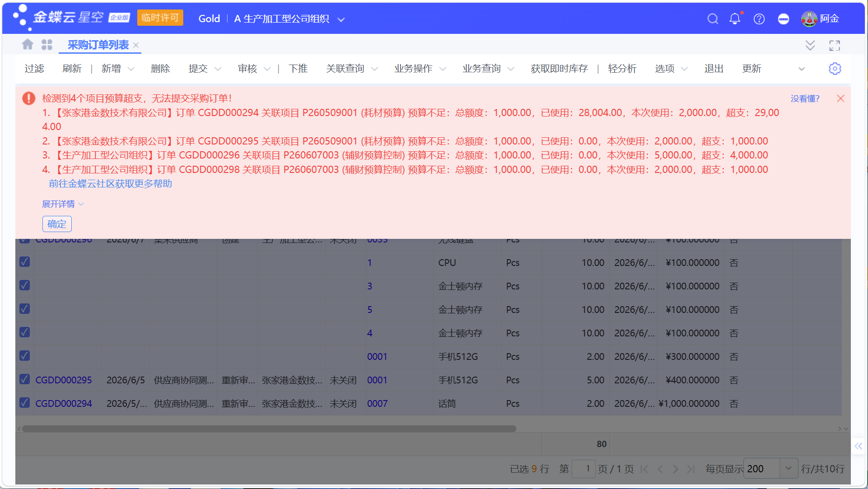The height and width of the screenshot is (489, 868).
Task: Open order CGDD000295 link
Action: tap(64, 380)
